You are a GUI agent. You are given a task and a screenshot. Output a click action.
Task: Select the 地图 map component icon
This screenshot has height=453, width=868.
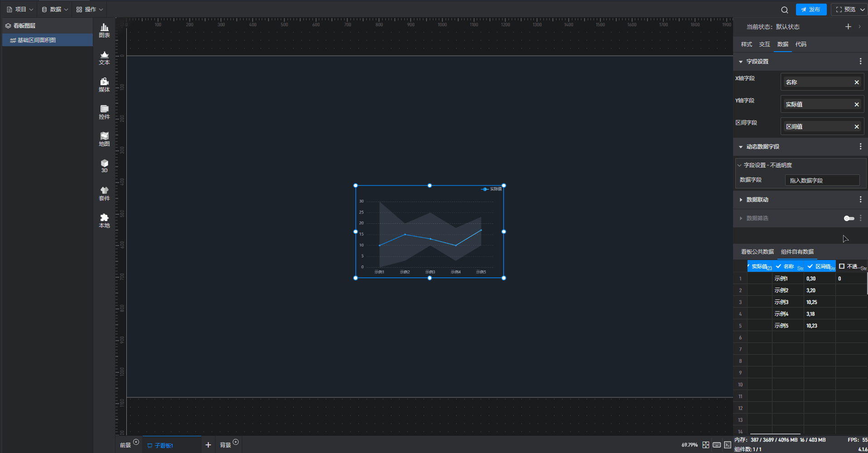(104, 139)
